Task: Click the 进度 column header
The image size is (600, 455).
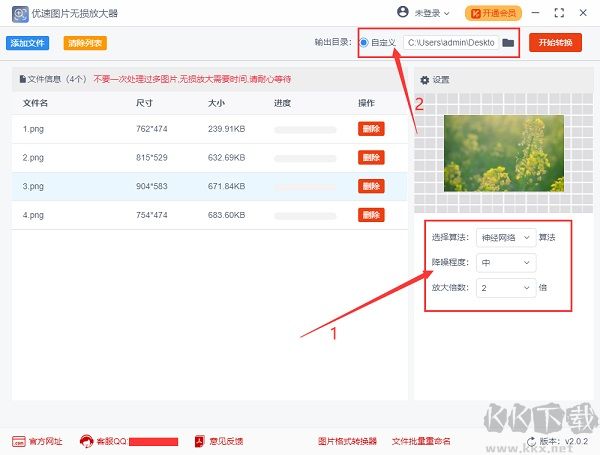Action: pyautogui.click(x=282, y=103)
